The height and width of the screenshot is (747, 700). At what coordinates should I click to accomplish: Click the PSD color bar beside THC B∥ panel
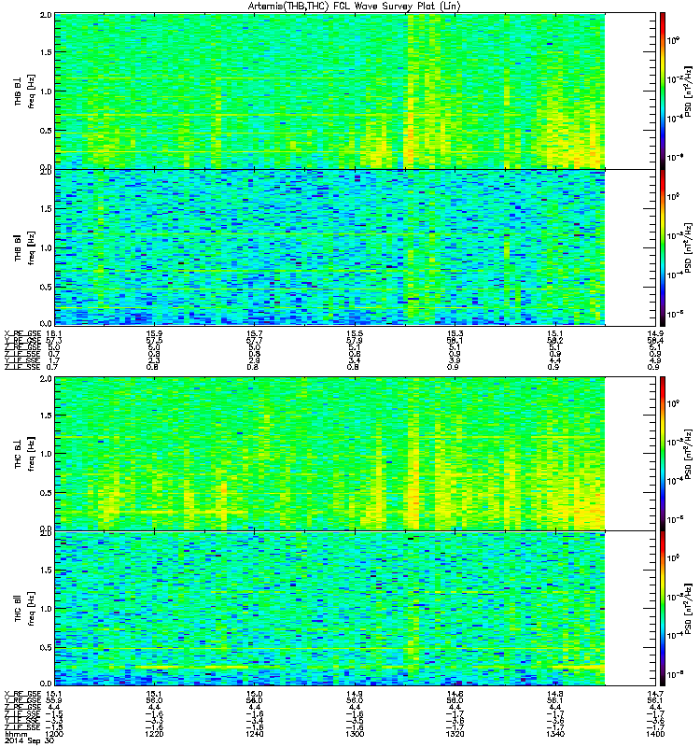tap(663, 609)
